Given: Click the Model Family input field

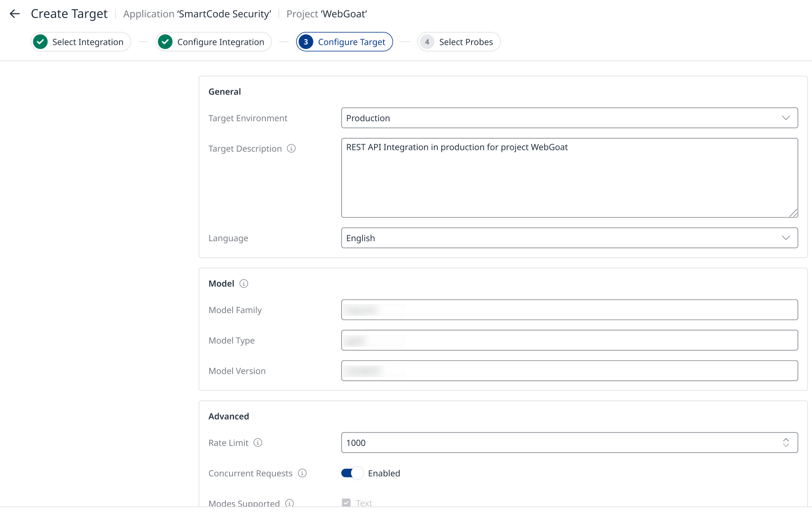Looking at the screenshot, I should tap(569, 310).
